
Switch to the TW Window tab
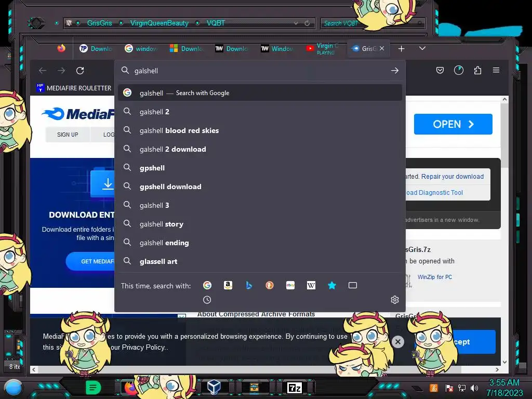[x=277, y=48]
